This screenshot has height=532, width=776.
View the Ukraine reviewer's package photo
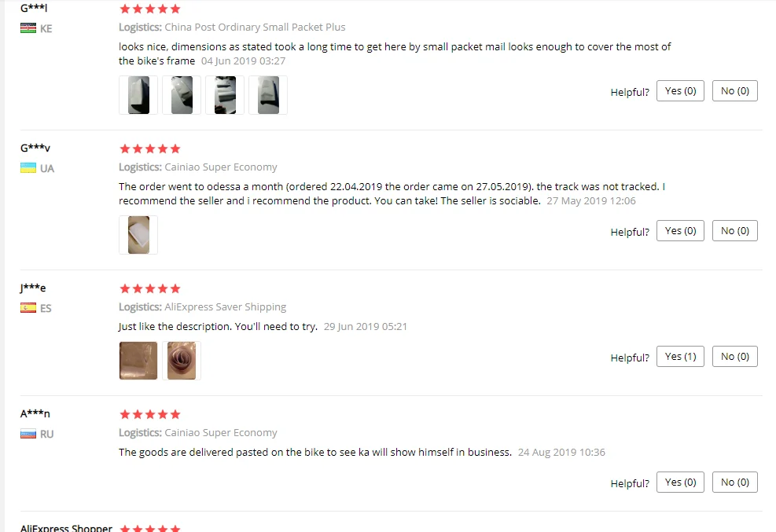[x=138, y=235]
